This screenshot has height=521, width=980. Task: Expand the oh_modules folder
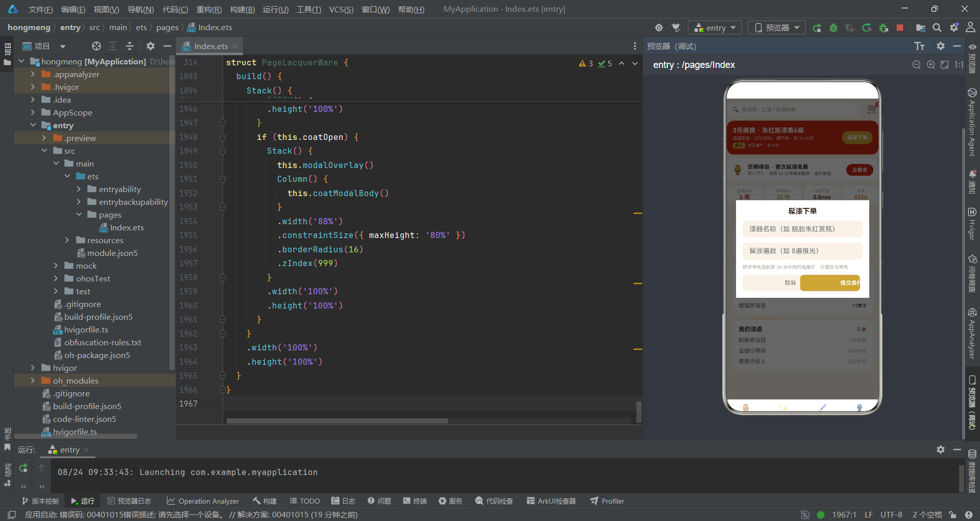(33, 381)
